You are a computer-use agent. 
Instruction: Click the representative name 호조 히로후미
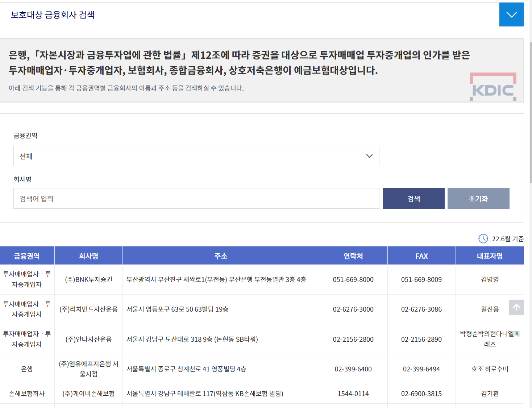[x=490, y=369]
